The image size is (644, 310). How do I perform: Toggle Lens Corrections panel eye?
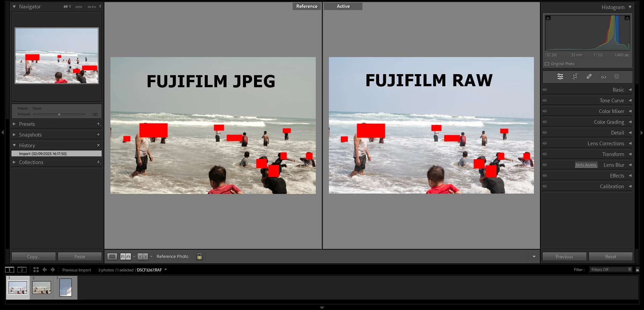coord(545,144)
